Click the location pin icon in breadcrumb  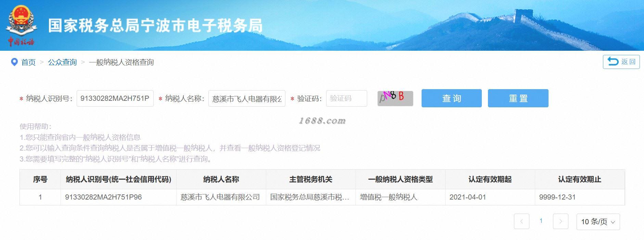[14, 62]
